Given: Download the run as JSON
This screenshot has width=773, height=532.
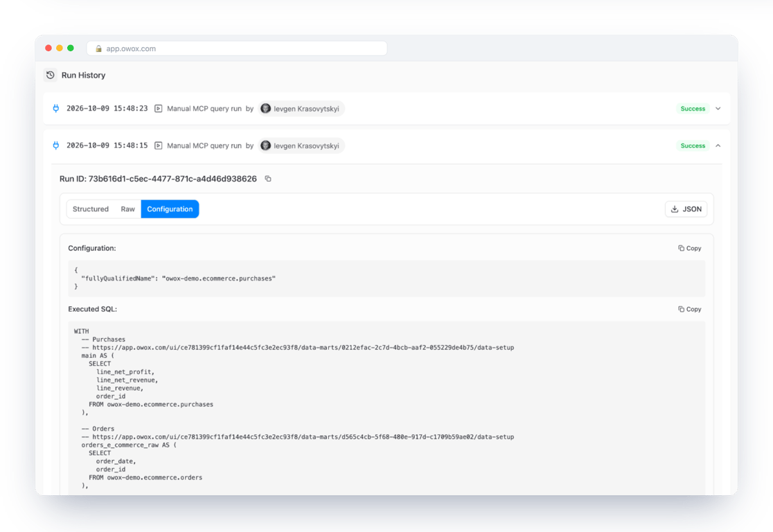Looking at the screenshot, I should 686,209.
